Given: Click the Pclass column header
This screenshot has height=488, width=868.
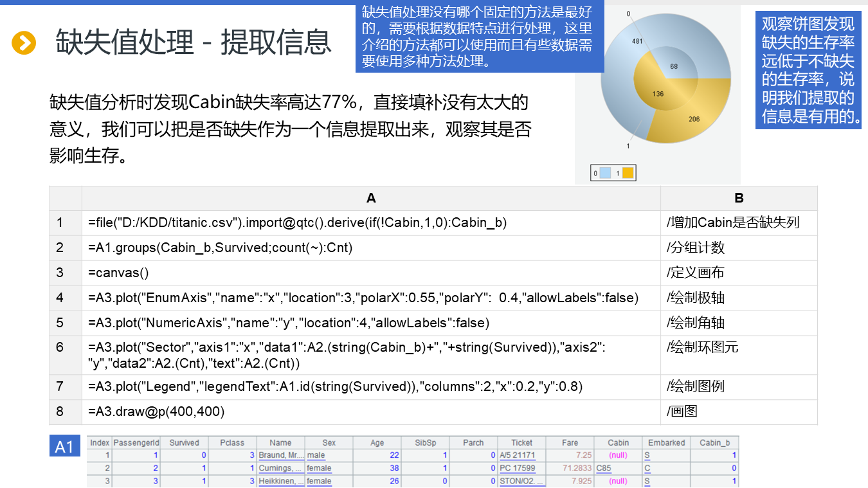Looking at the screenshot, I should pyautogui.click(x=232, y=442).
